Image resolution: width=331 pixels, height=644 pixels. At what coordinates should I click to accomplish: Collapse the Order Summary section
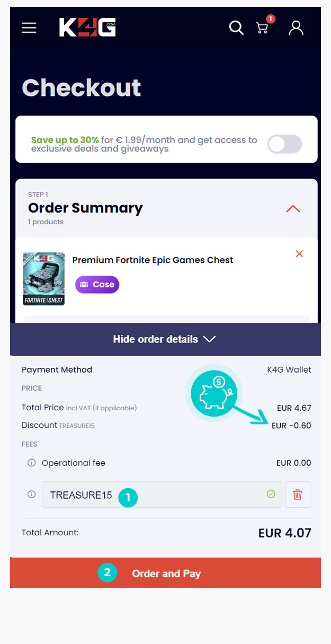(293, 209)
